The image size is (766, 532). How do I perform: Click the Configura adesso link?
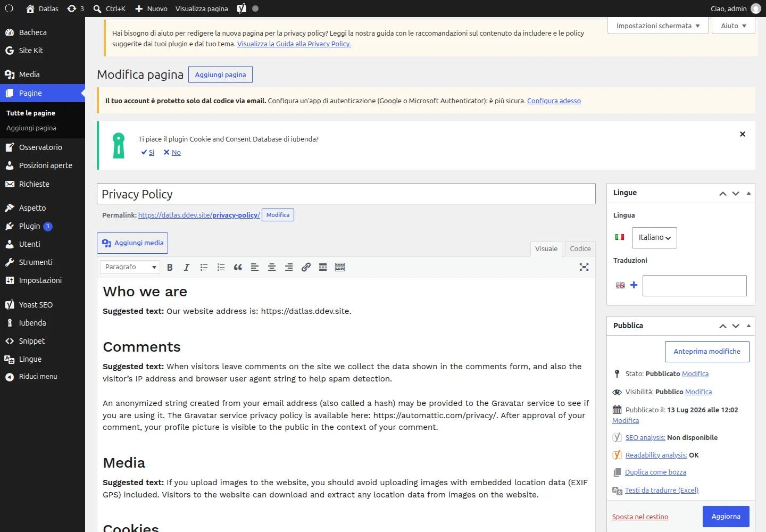(x=554, y=101)
